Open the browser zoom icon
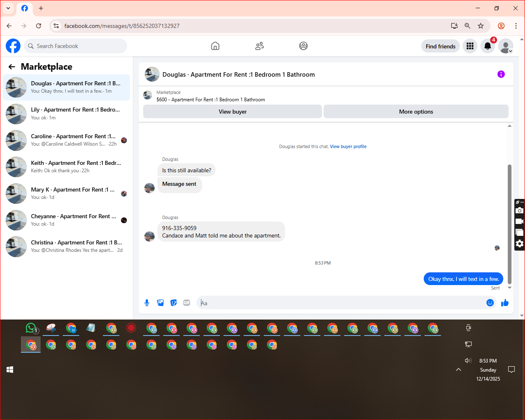This screenshot has width=525, height=420. coord(467,26)
